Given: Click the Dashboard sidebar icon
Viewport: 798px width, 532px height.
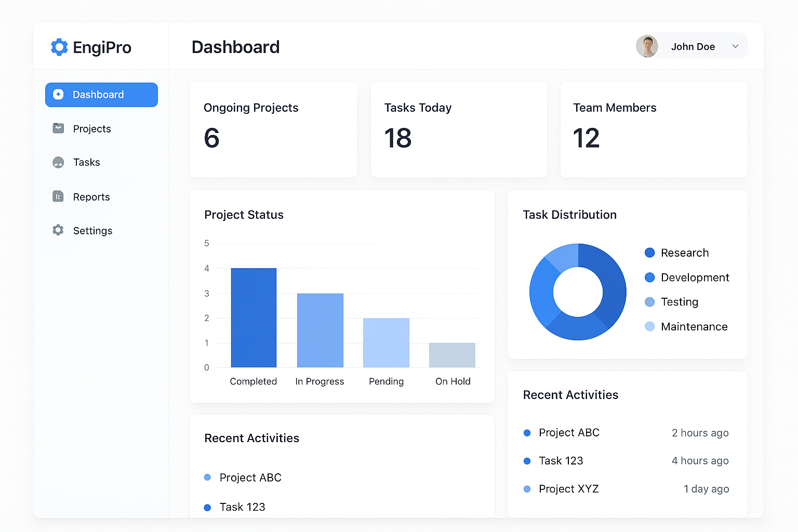Looking at the screenshot, I should [59, 95].
